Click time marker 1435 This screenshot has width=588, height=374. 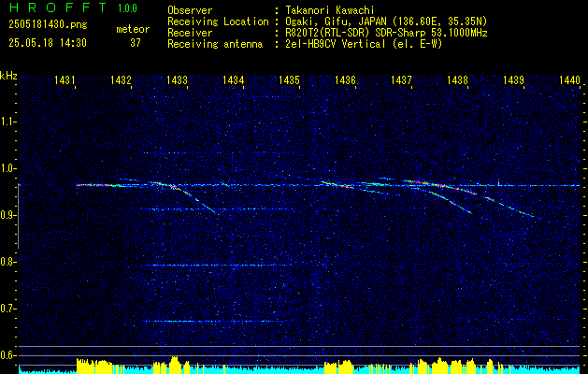[290, 79]
